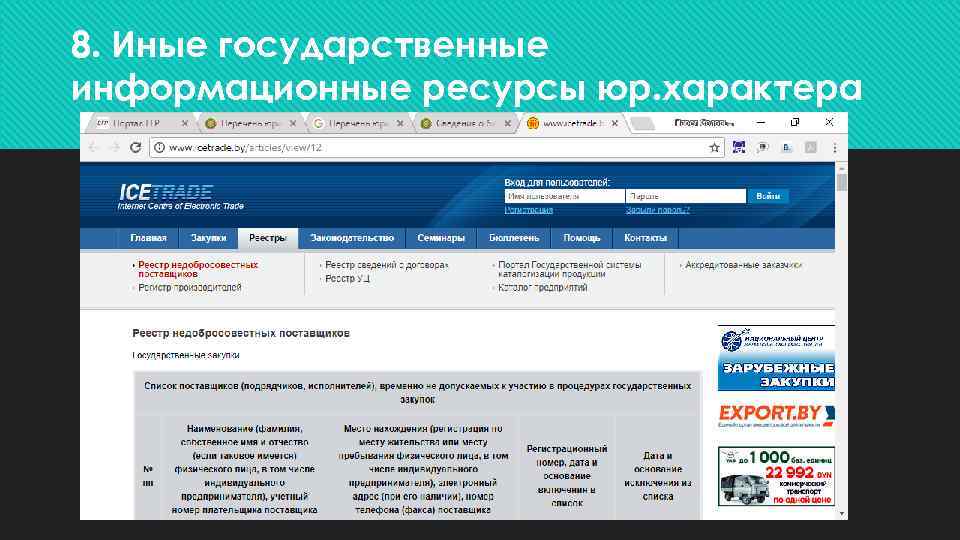Viewport: 960px width, 540px height.
Task: Open a new tab button
Action: [642, 124]
